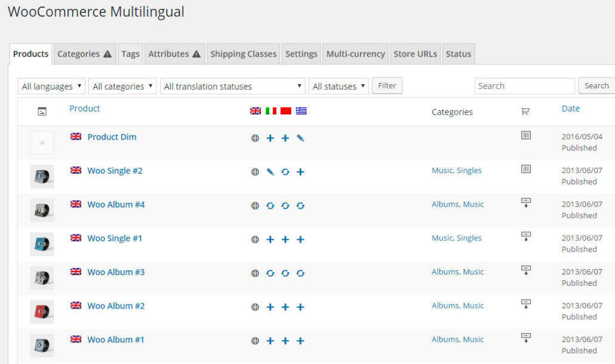Image resolution: width=615 pixels, height=364 pixels.
Task: Update Chinese translation of Woo Single #2
Action: click(285, 172)
